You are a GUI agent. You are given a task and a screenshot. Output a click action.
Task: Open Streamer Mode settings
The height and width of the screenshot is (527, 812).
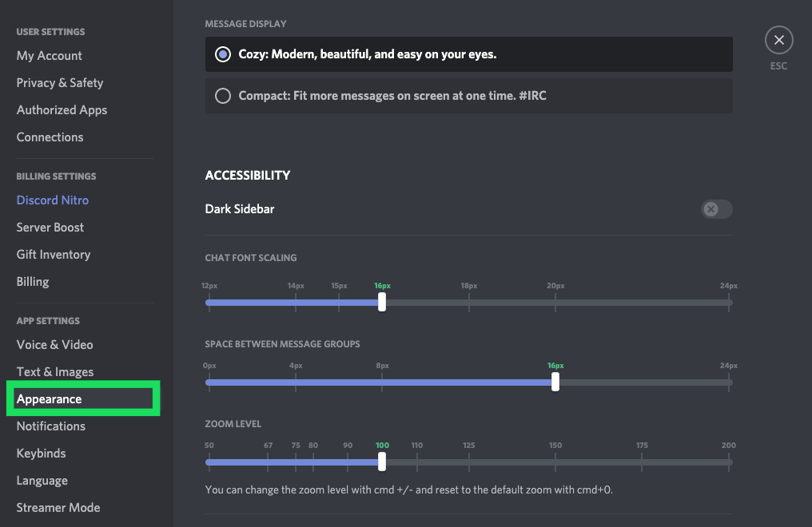[x=58, y=508]
